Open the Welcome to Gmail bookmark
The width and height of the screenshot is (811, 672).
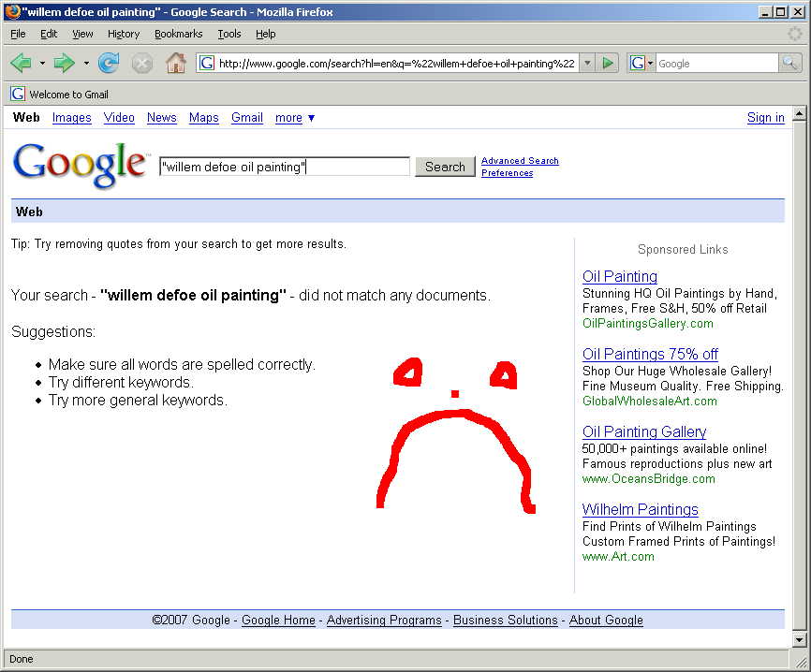(60, 95)
